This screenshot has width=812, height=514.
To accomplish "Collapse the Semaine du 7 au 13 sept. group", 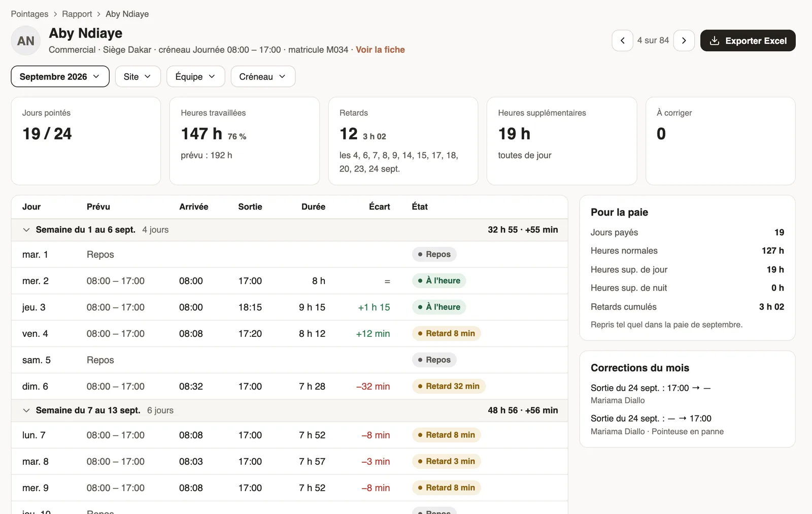I will (26, 410).
